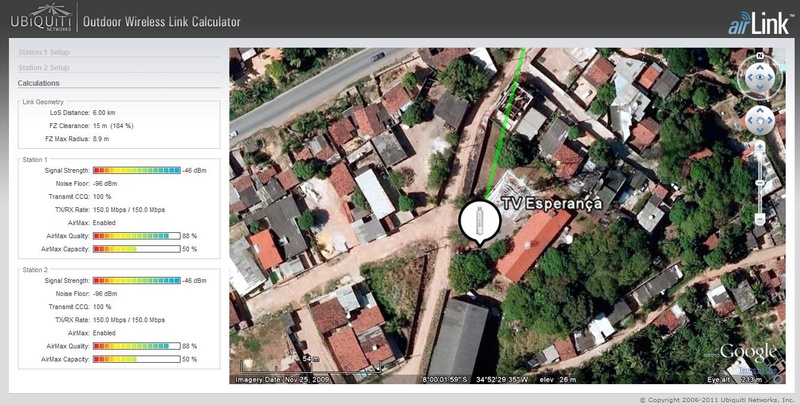Click the TV Esperança map label
Image resolution: width=800 pixels, height=405 pixels.
pos(552,204)
